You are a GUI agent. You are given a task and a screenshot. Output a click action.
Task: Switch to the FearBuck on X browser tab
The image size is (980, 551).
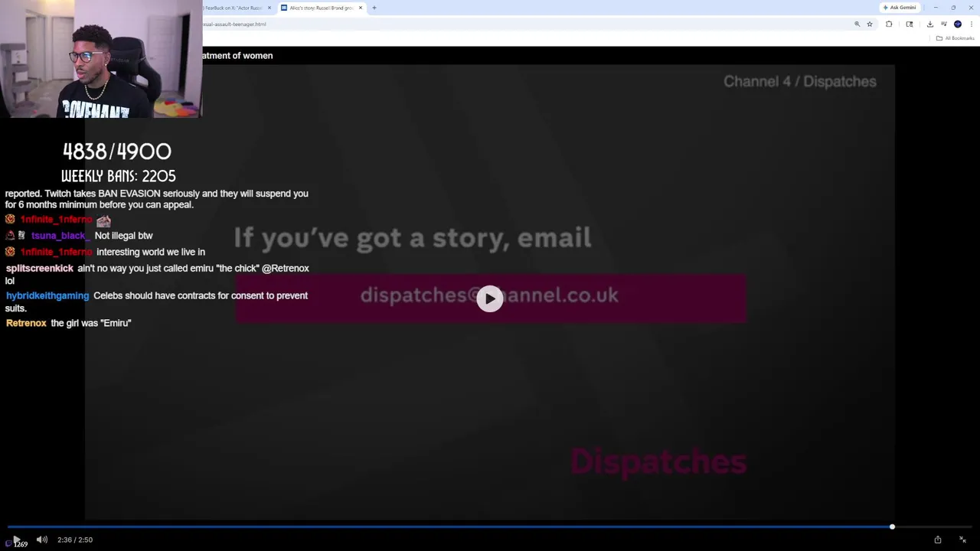(233, 8)
